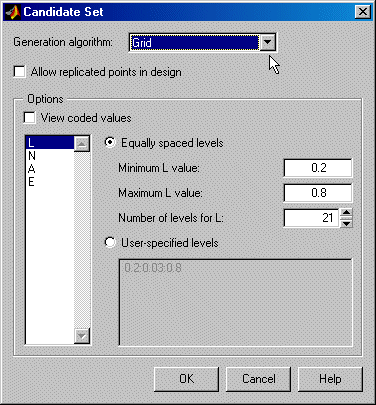Enable Allow replicated points in design
The height and width of the screenshot is (405, 376).
click(x=20, y=72)
